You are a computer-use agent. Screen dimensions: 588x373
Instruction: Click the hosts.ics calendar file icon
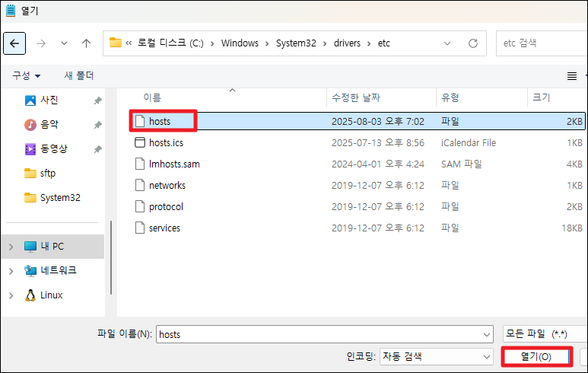click(x=140, y=142)
